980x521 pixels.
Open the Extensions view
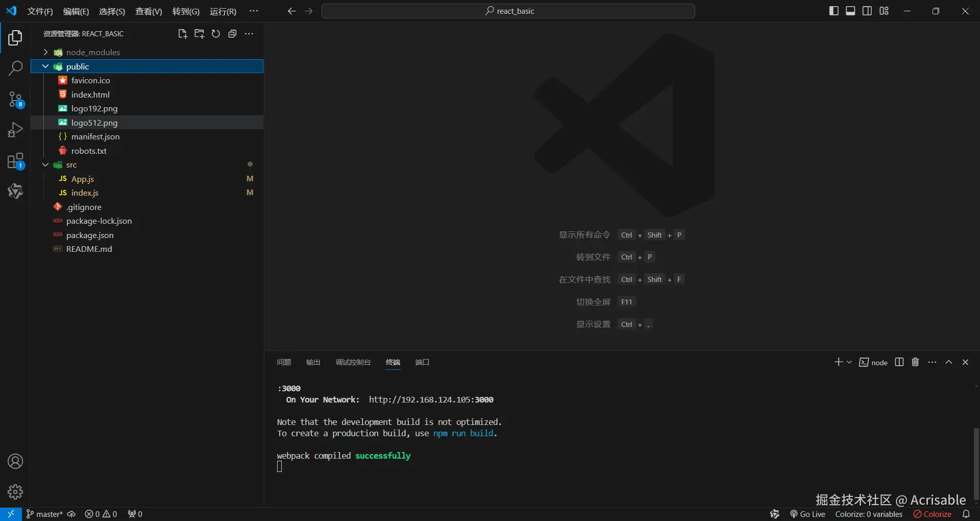click(x=15, y=161)
